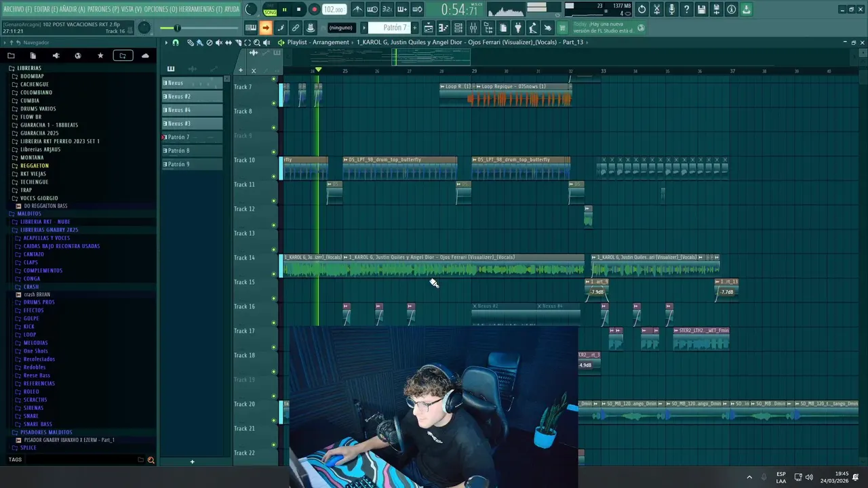Image resolution: width=868 pixels, height=488 pixels.
Task: Select the playlist draw pencil tool
Action: tap(191, 42)
